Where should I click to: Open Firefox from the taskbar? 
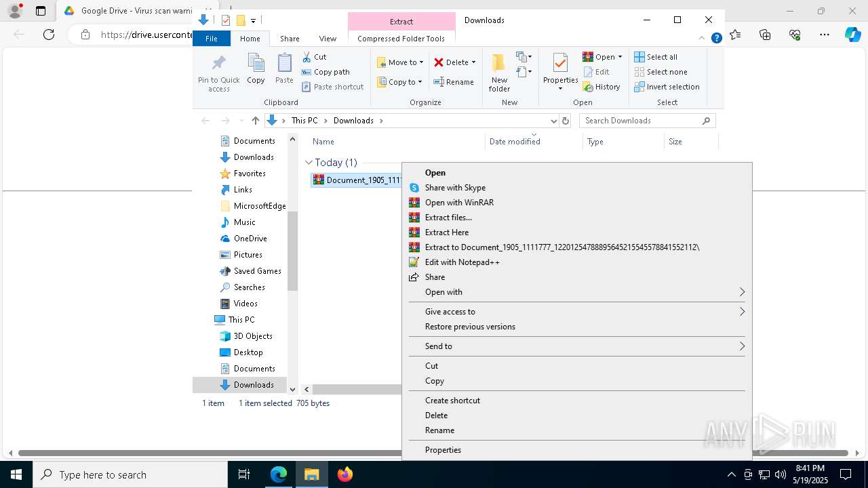[x=345, y=474]
